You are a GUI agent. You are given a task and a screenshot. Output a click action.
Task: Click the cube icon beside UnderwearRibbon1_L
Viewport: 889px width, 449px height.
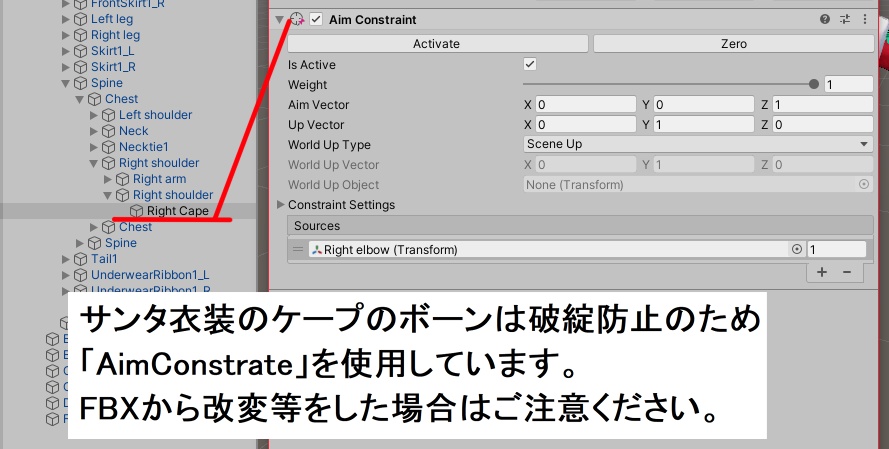(81, 275)
